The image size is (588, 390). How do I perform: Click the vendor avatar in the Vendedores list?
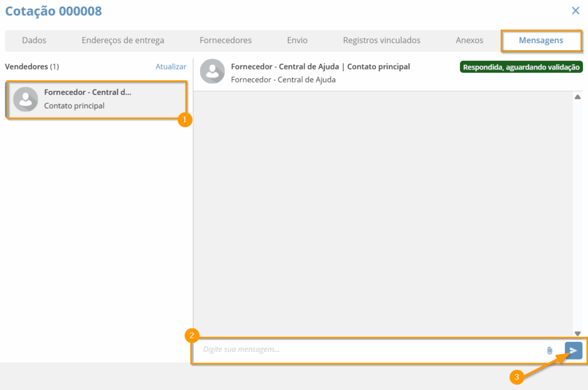25,99
